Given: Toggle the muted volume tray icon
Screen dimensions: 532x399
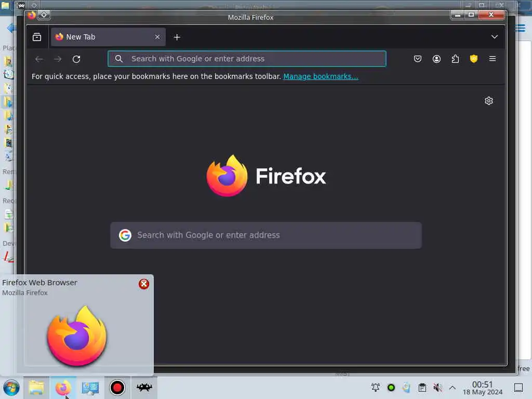Looking at the screenshot, I should click(x=437, y=387).
